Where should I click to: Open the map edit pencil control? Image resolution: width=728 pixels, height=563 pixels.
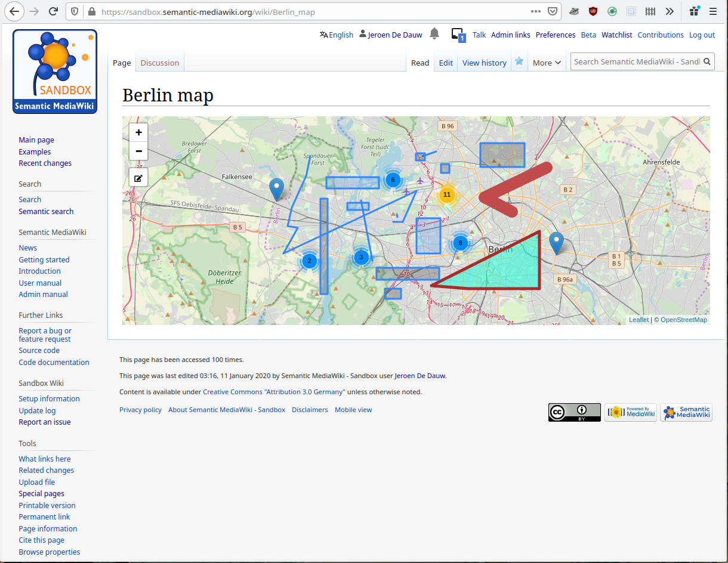point(138,177)
